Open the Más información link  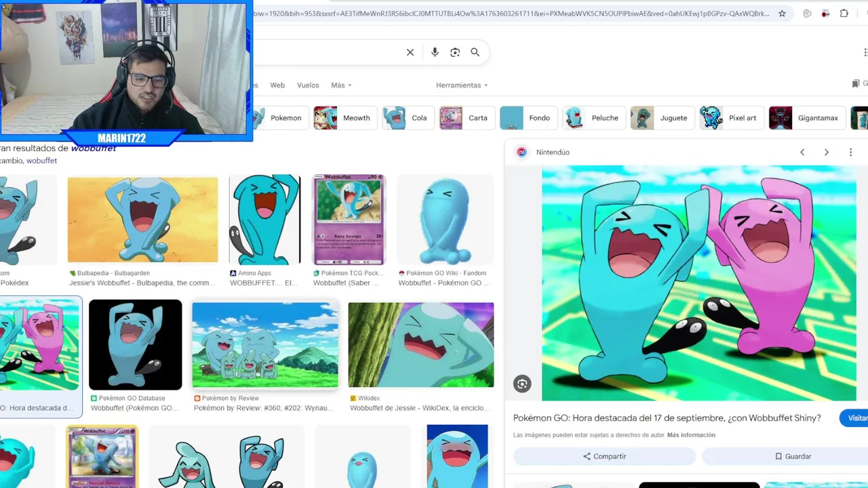(691, 435)
